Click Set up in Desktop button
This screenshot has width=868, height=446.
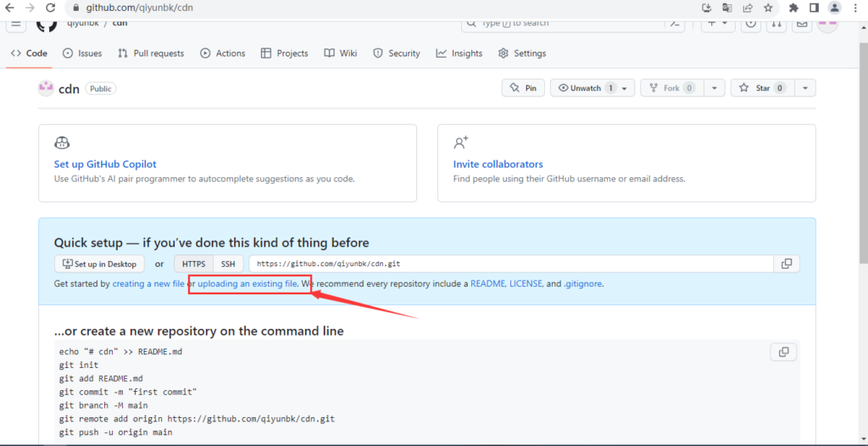(x=100, y=264)
